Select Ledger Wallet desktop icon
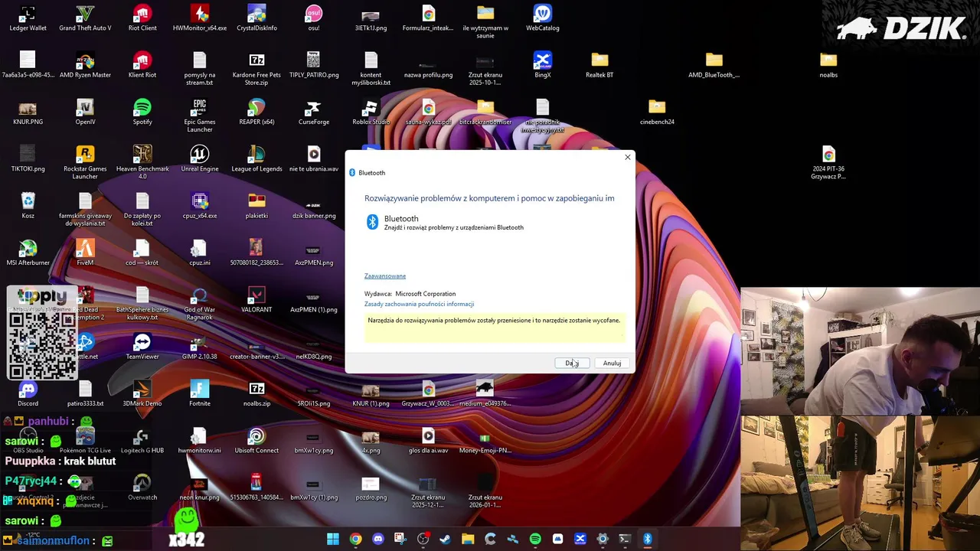This screenshot has width=980, height=551. [x=28, y=18]
